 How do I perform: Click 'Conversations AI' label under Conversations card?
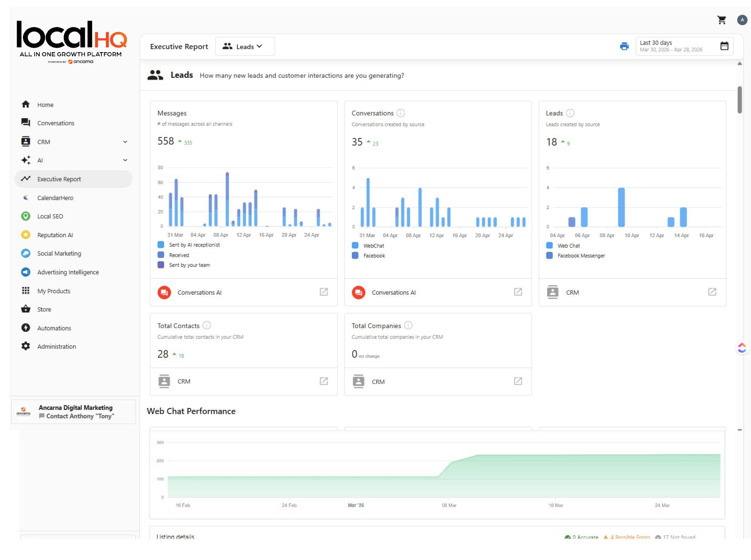coord(394,292)
